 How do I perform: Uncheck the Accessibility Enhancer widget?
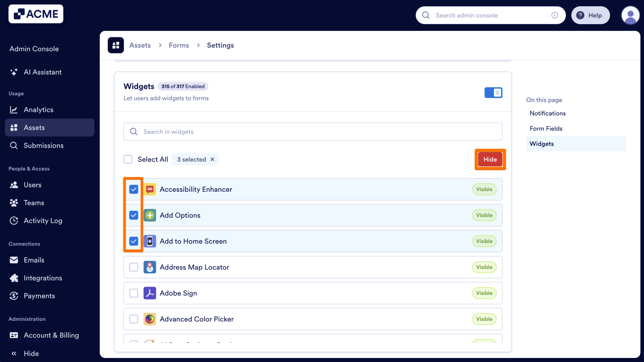[x=134, y=189]
